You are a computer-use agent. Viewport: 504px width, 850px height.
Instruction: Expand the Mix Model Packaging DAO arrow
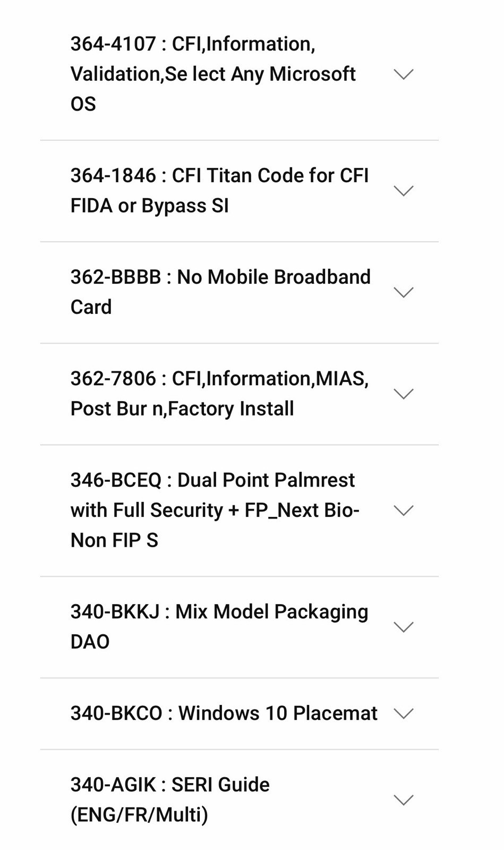404,627
